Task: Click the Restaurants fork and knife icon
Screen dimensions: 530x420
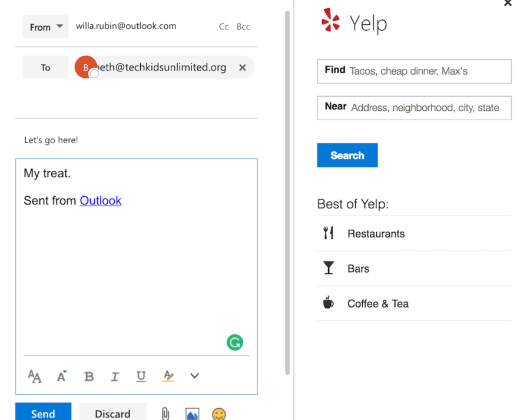Action: tap(328, 233)
